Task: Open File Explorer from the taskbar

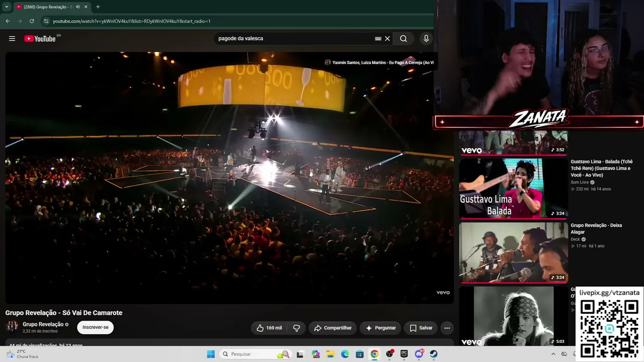Action: [330, 354]
